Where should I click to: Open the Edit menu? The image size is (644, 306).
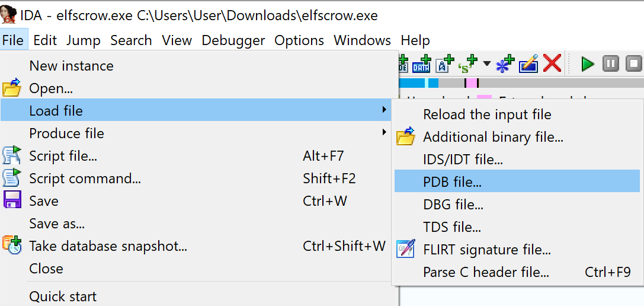point(45,40)
